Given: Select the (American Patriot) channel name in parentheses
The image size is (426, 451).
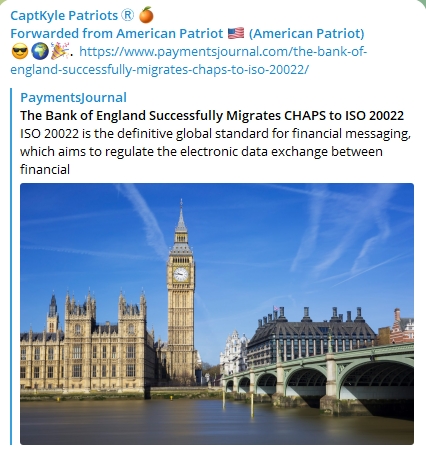Looking at the screenshot, I should pyautogui.click(x=307, y=33).
